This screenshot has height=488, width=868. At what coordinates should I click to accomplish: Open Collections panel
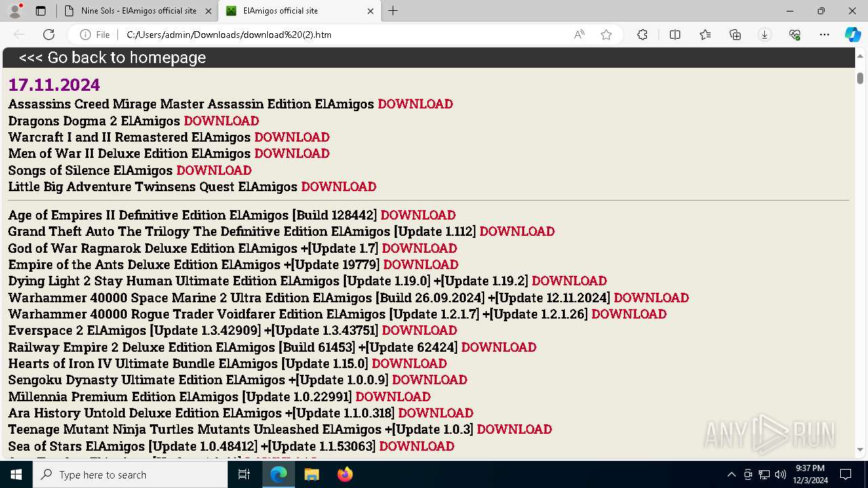pyautogui.click(x=735, y=35)
